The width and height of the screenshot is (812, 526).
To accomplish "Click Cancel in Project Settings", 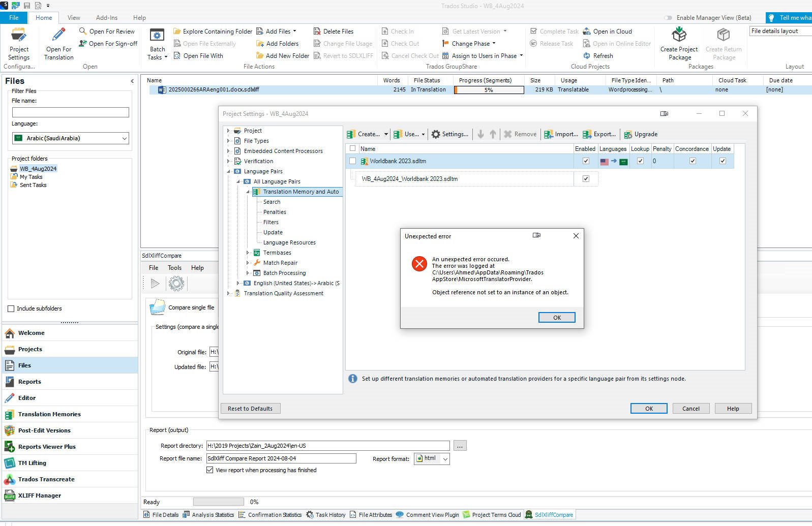I will coord(690,409).
